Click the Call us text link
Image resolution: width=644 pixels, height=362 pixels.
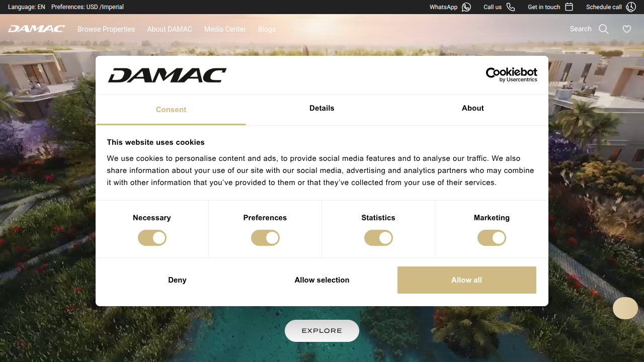tap(493, 7)
